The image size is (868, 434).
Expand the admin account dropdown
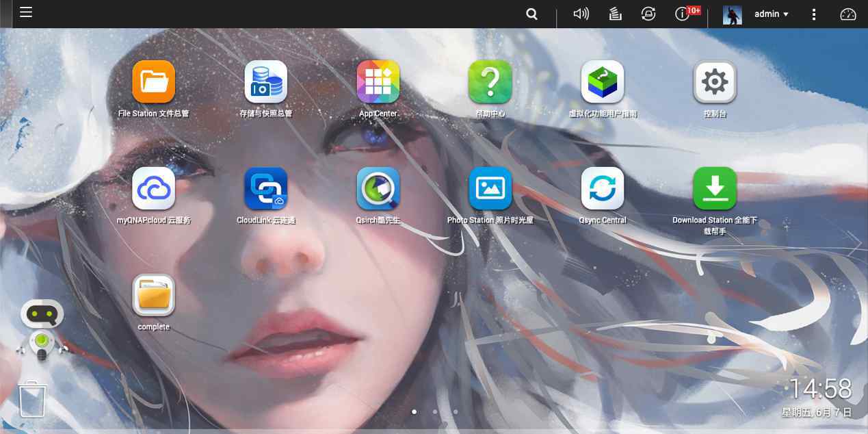click(x=772, y=14)
